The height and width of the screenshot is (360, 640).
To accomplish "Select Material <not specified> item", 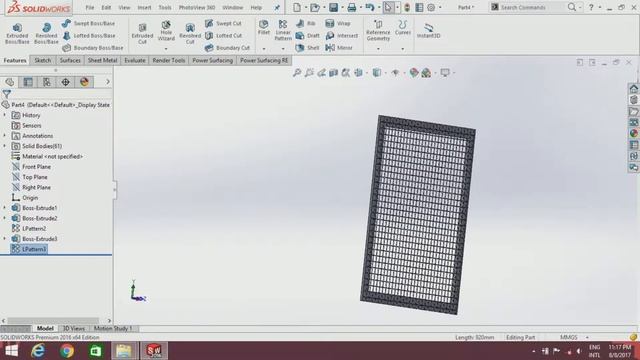I will pos(47,156).
